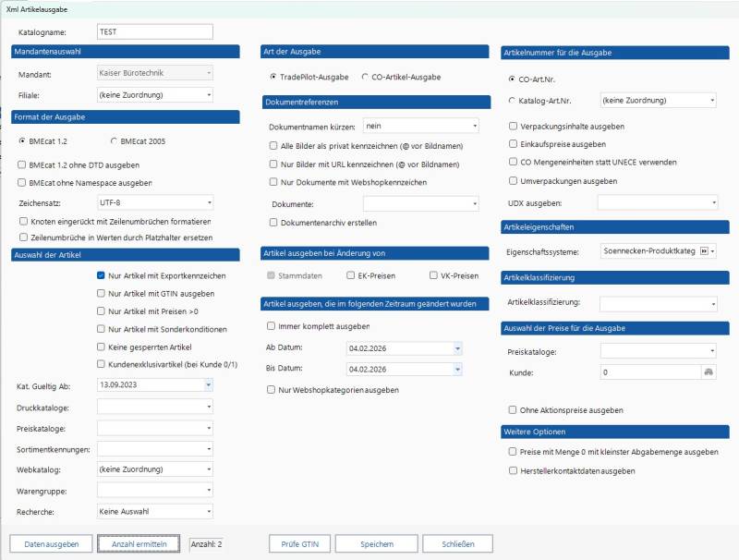This screenshot has height=560, width=739.
Task: Click the Prüfe GTIN button
Action: (x=299, y=544)
